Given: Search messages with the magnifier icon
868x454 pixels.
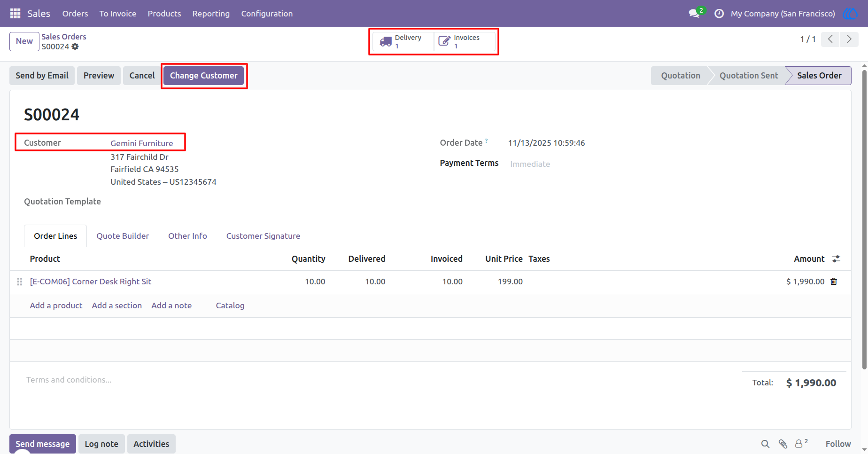Looking at the screenshot, I should 765,444.
